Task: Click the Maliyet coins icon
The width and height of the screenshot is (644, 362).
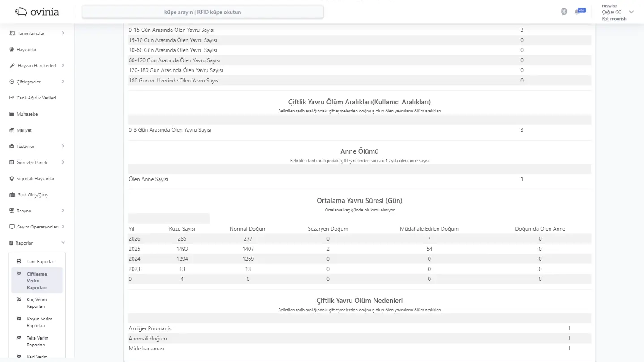Action: (x=12, y=130)
